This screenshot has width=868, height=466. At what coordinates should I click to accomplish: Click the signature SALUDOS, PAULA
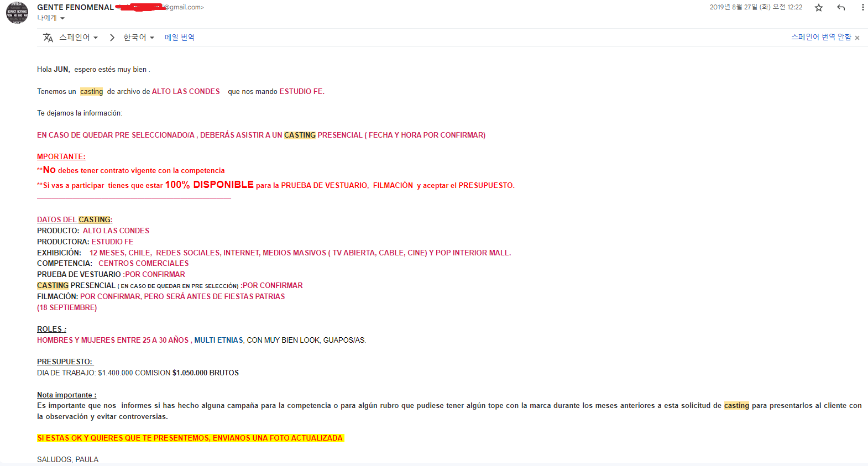[68, 460]
